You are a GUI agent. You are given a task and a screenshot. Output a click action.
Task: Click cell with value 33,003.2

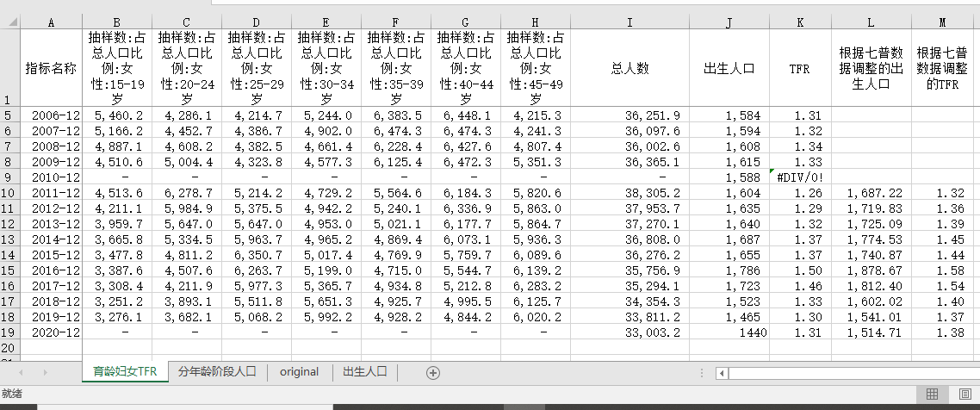pos(630,332)
